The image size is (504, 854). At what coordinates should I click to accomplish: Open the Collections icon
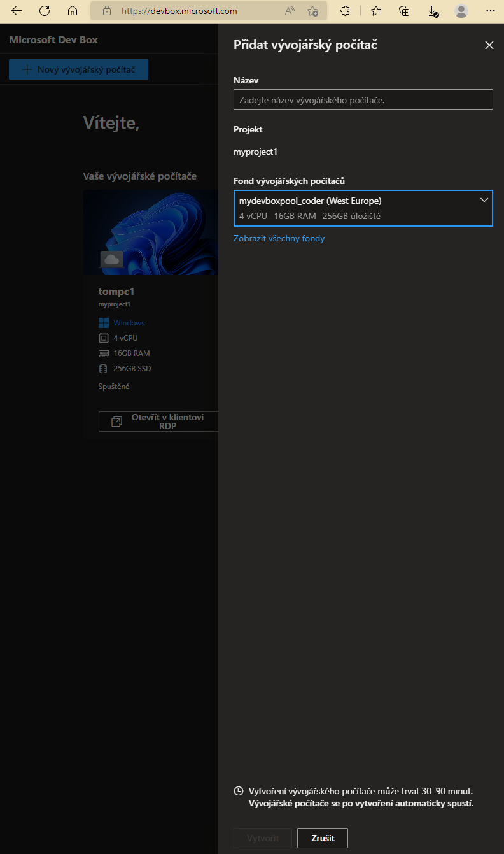click(404, 11)
